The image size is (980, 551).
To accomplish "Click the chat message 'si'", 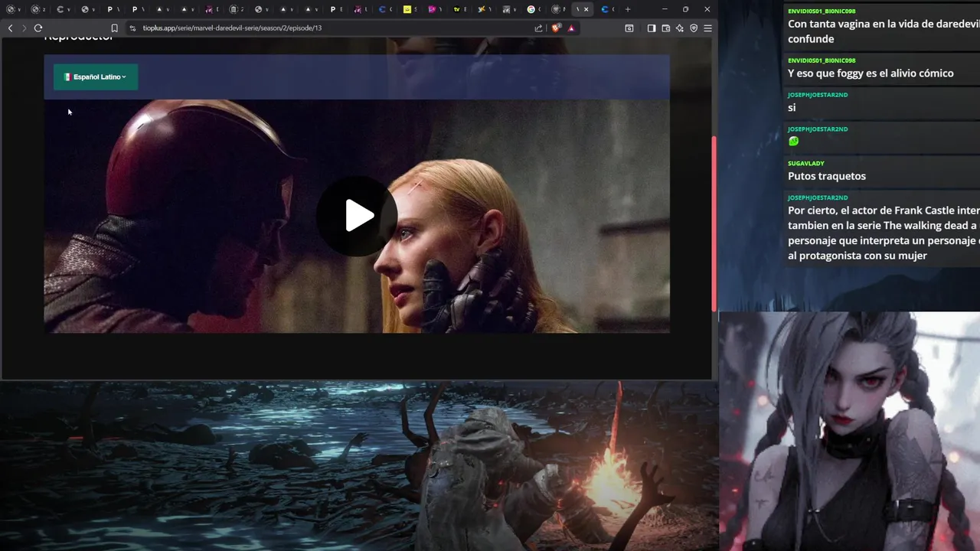I will pyautogui.click(x=792, y=108).
